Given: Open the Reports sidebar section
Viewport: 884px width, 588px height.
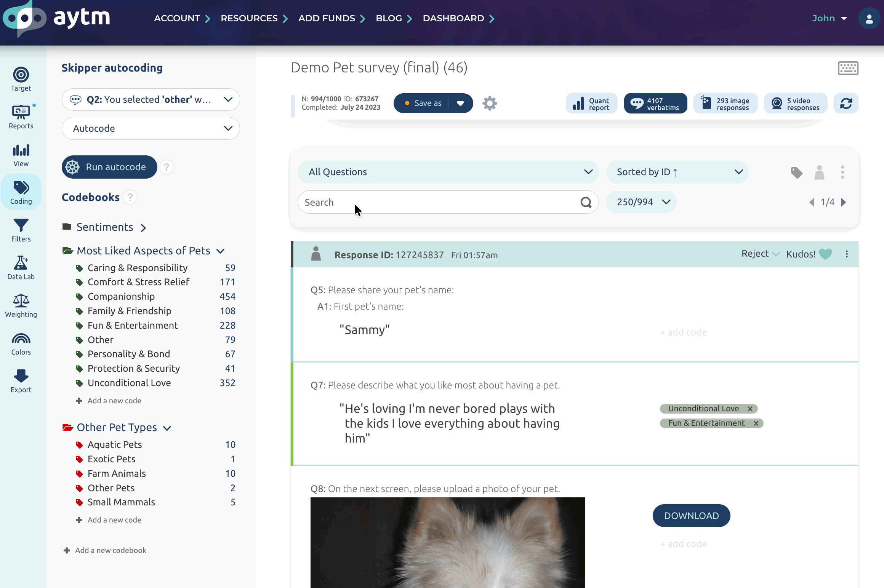Looking at the screenshot, I should (21, 117).
